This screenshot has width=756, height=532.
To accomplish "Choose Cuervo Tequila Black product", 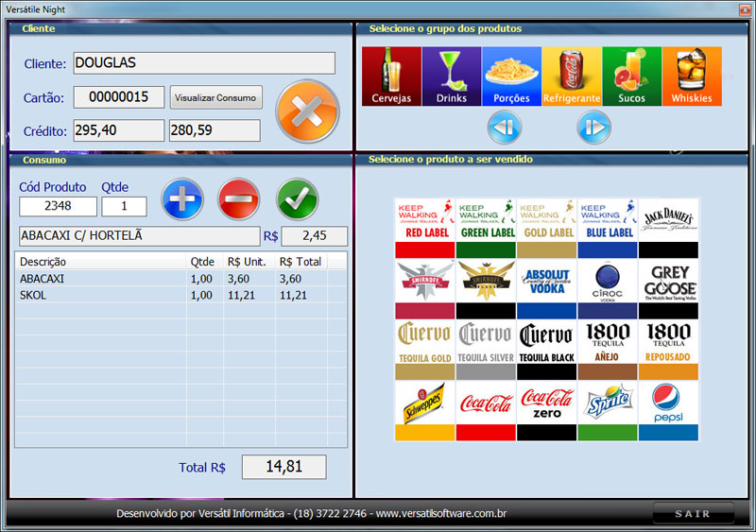I will 546,350.
